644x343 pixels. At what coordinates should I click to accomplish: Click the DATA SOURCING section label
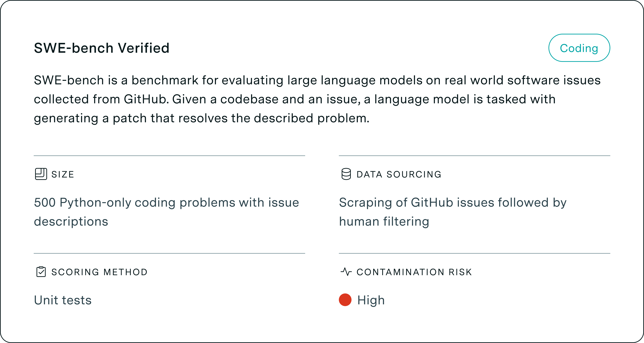click(399, 174)
